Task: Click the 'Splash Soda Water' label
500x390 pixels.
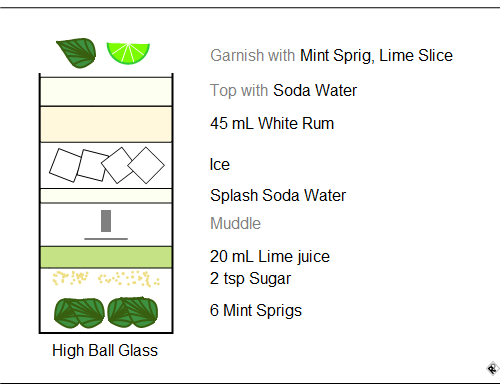Action: tap(278, 195)
